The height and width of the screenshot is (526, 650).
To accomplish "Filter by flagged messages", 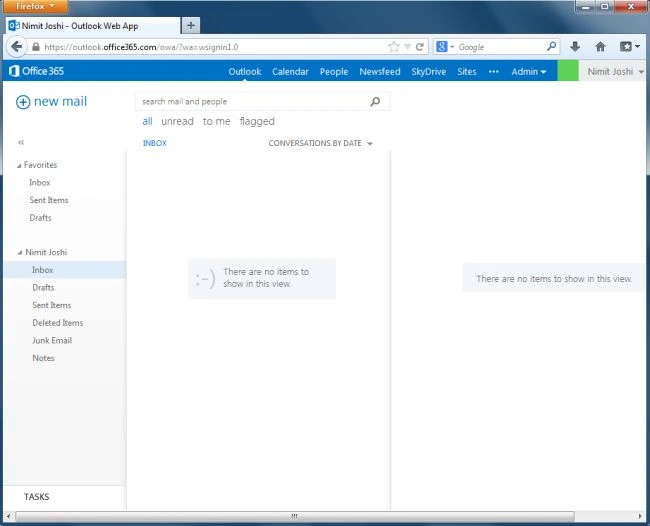I will click(x=257, y=122).
